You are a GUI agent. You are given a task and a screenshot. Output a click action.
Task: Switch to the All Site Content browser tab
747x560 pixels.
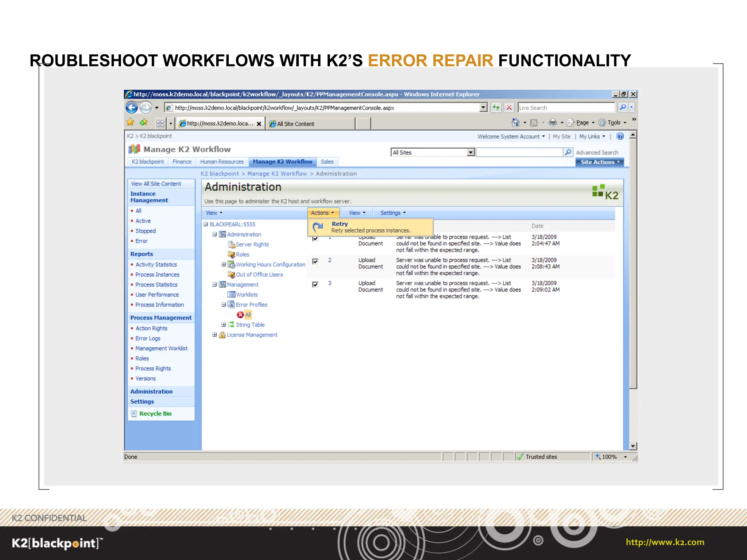click(310, 124)
